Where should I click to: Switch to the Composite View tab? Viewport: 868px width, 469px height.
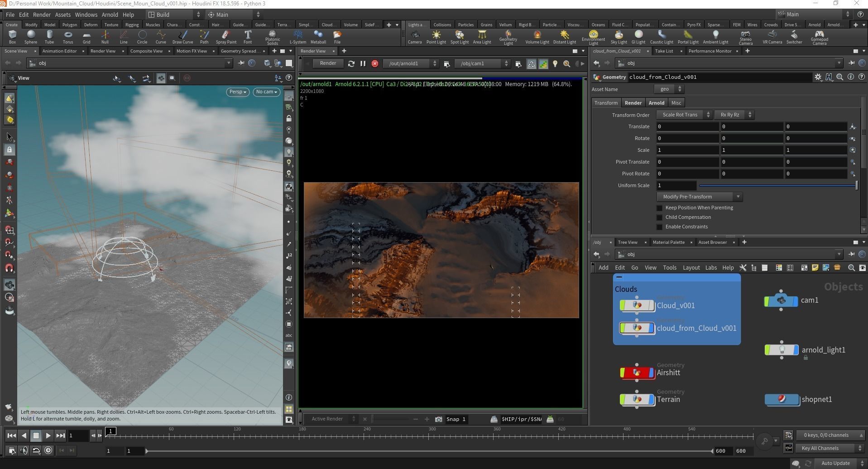146,51
